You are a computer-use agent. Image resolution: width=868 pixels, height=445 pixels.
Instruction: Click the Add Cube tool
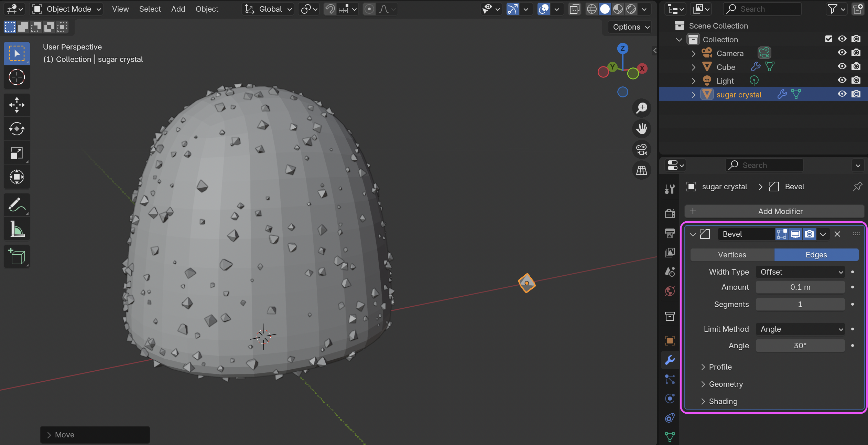(17, 256)
